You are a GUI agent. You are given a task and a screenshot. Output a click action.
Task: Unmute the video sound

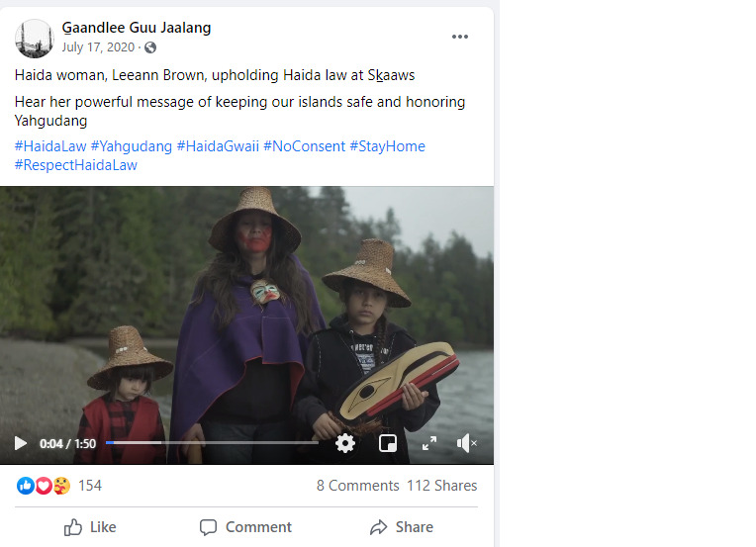467,443
